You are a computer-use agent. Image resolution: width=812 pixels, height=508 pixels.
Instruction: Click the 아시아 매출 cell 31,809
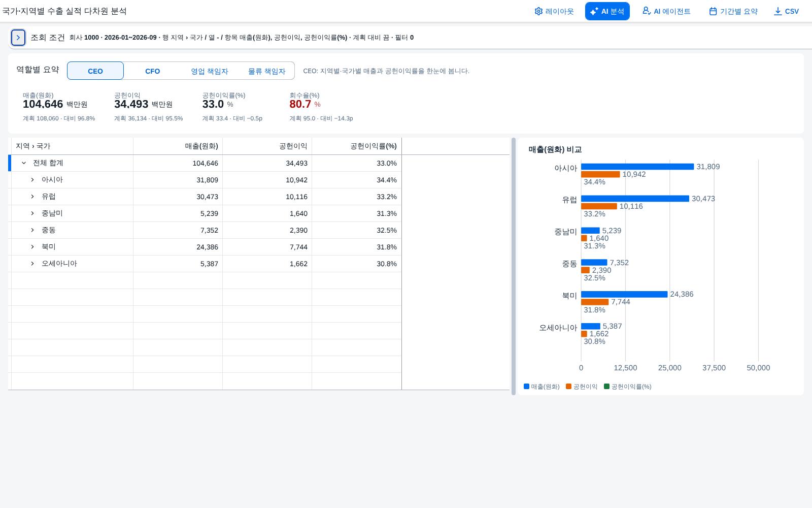(x=178, y=180)
